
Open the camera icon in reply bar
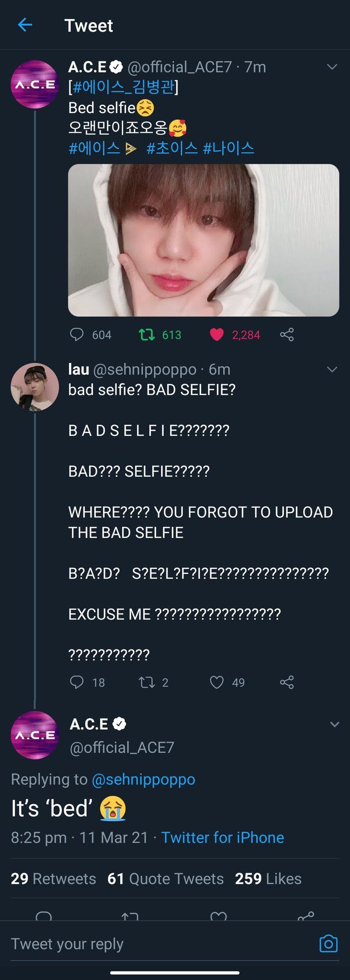[x=328, y=943]
